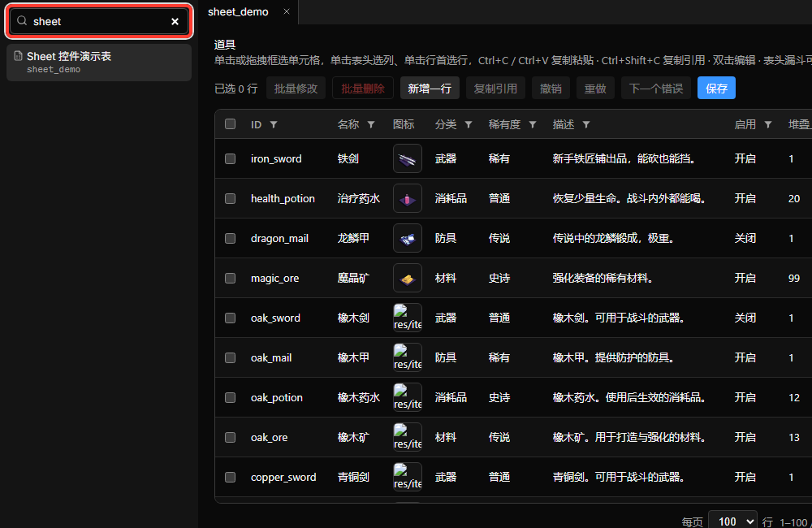Jump to next error with 下一个错误
Viewport: 812px width, 528px height.
pyautogui.click(x=655, y=88)
